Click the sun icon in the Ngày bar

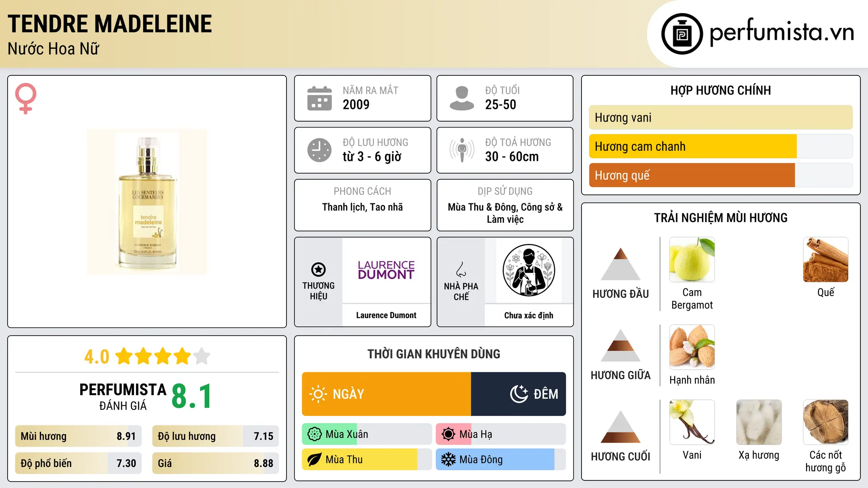click(318, 394)
